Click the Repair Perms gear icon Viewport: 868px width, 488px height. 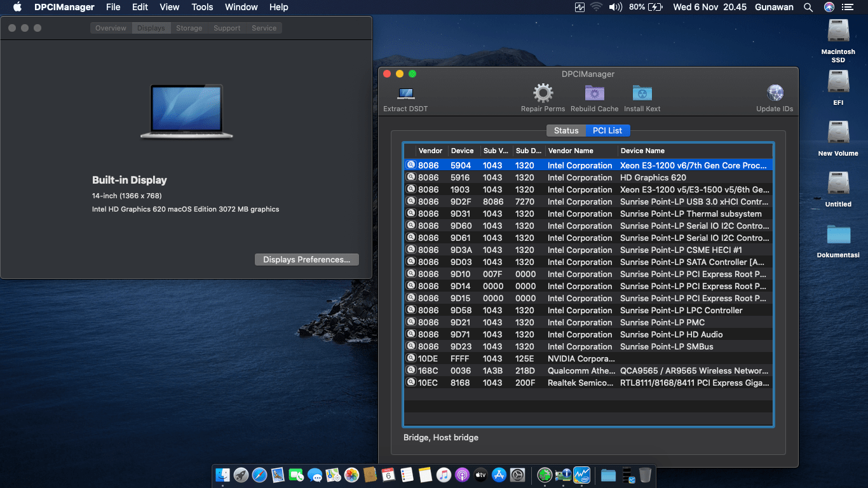click(543, 93)
